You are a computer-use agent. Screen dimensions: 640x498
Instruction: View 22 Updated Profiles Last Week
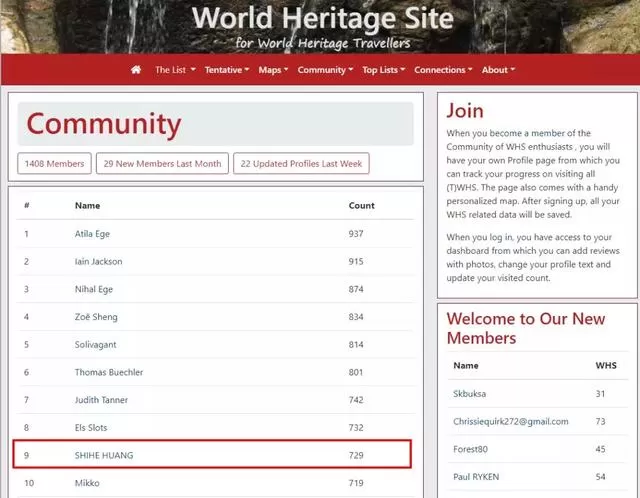pyautogui.click(x=301, y=163)
